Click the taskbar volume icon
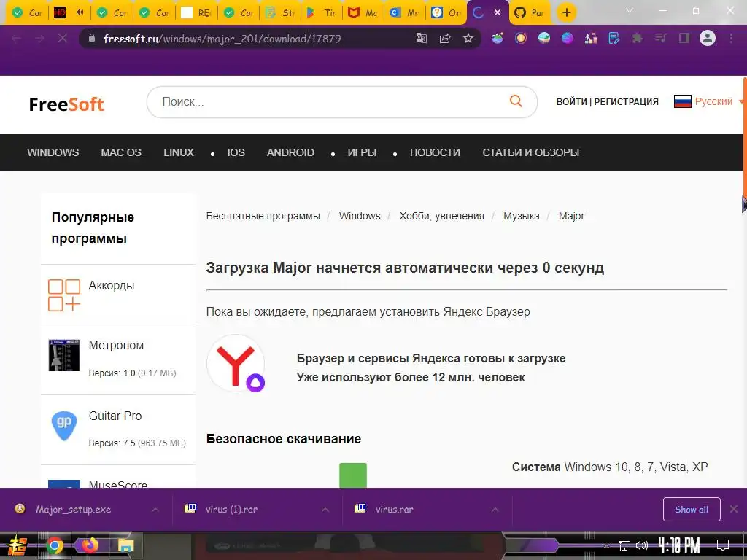The image size is (747, 560). (642, 545)
